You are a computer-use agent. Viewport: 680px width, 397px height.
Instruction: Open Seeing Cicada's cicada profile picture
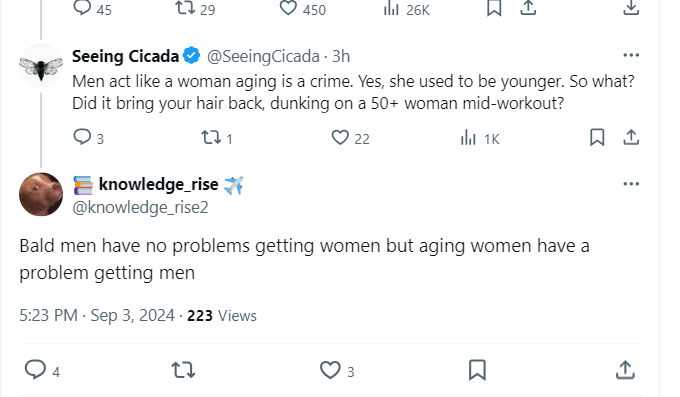41,66
